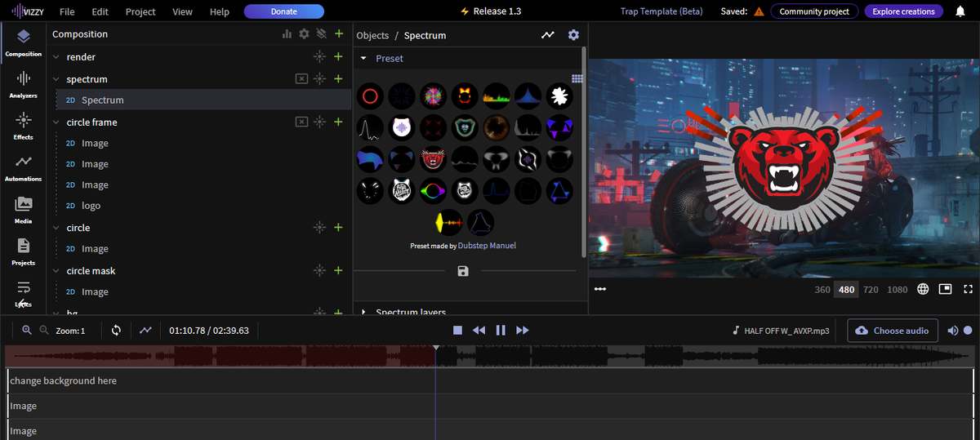Screen dimensions: 980x440
Task: Click Community project button
Action: click(x=814, y=11)
